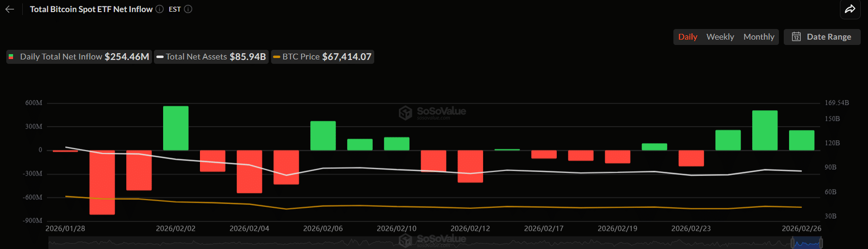
Task: Click the info icon next to EST
Action: point(188,9)
